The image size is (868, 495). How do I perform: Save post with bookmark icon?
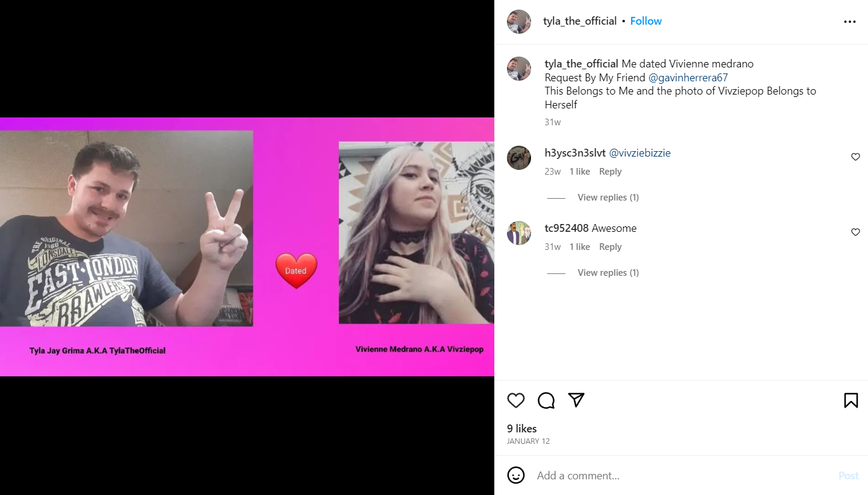pos(851,400)
